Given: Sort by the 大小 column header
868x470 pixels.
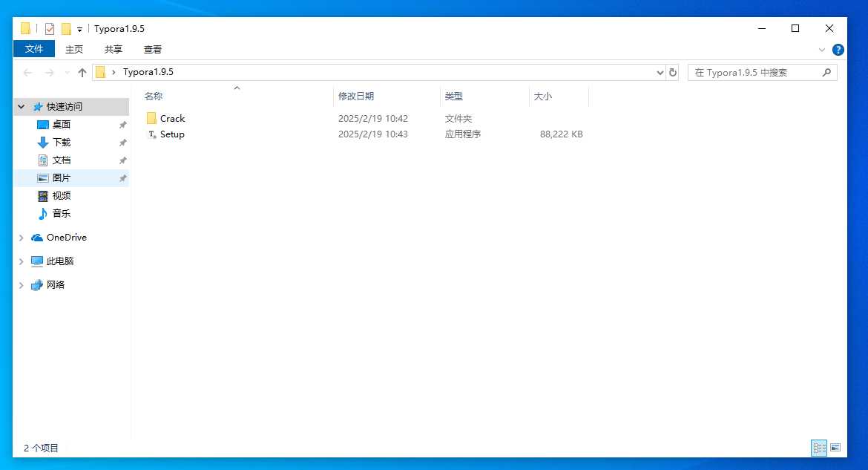Looking at the screenshot, I should pyautogui.click(x=542, y=97).
